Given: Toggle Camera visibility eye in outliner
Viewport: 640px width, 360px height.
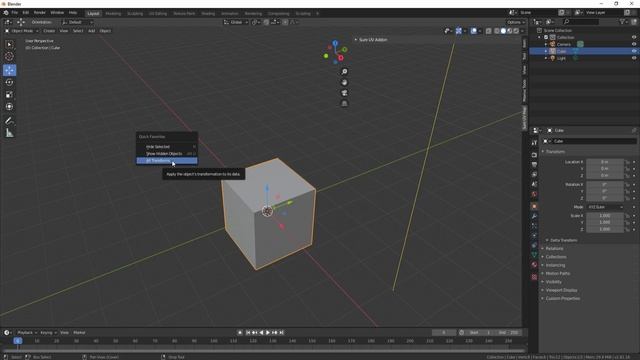Looking at the screenshot, I should 634,44.
